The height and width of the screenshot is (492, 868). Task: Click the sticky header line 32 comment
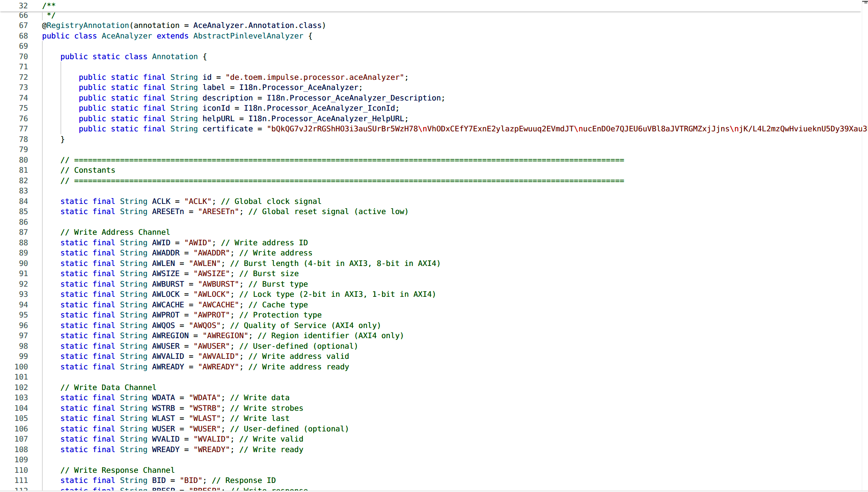click(x=49, y=5)
